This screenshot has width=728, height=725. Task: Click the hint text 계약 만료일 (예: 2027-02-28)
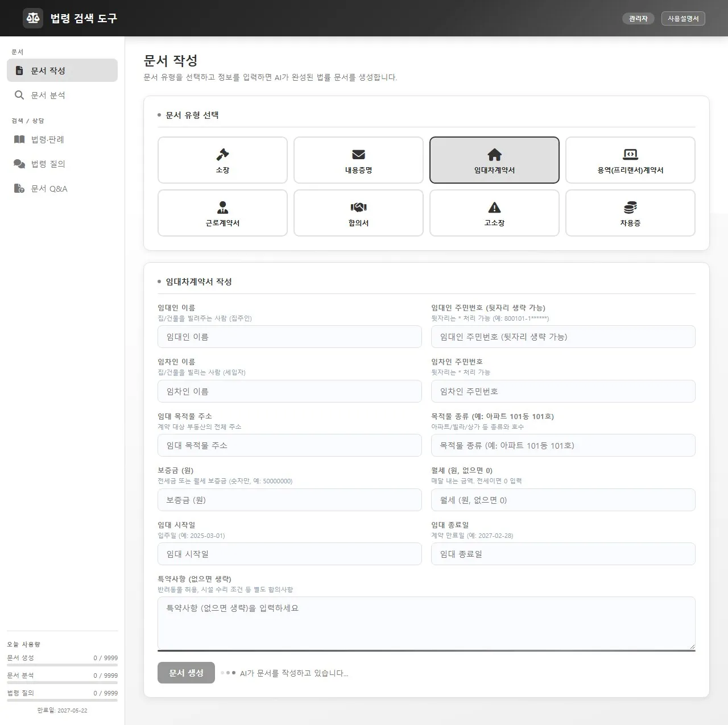point(472,536)
